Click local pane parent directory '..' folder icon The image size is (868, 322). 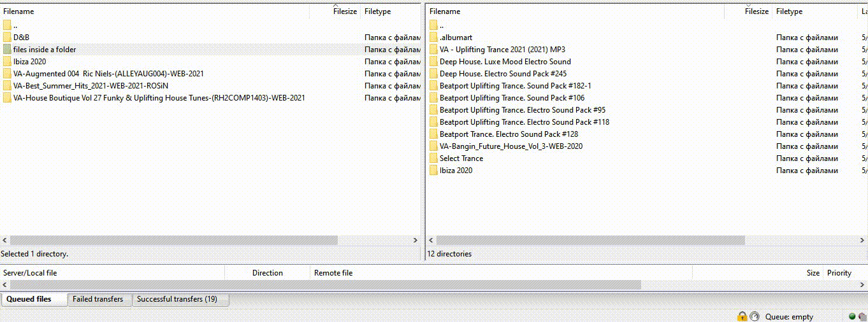click(7, 25)
